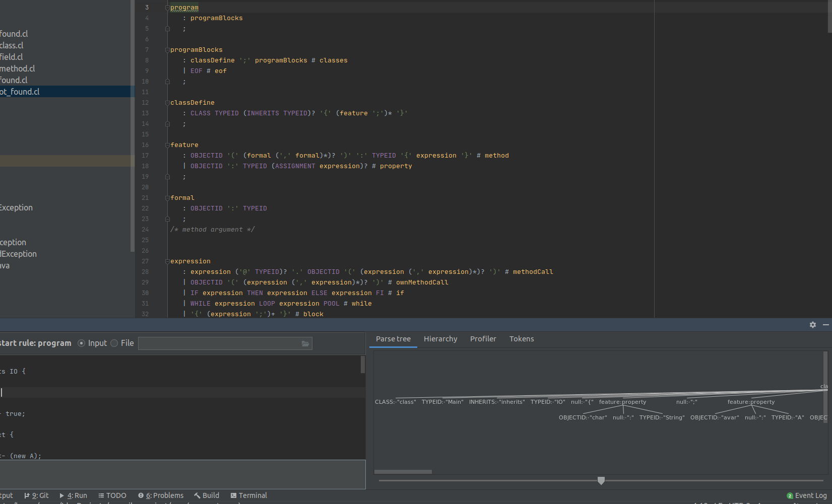Viewport: 832px width, 504px height.
Task: Open the Terminal tool window
Action: (x=248, y=495)
